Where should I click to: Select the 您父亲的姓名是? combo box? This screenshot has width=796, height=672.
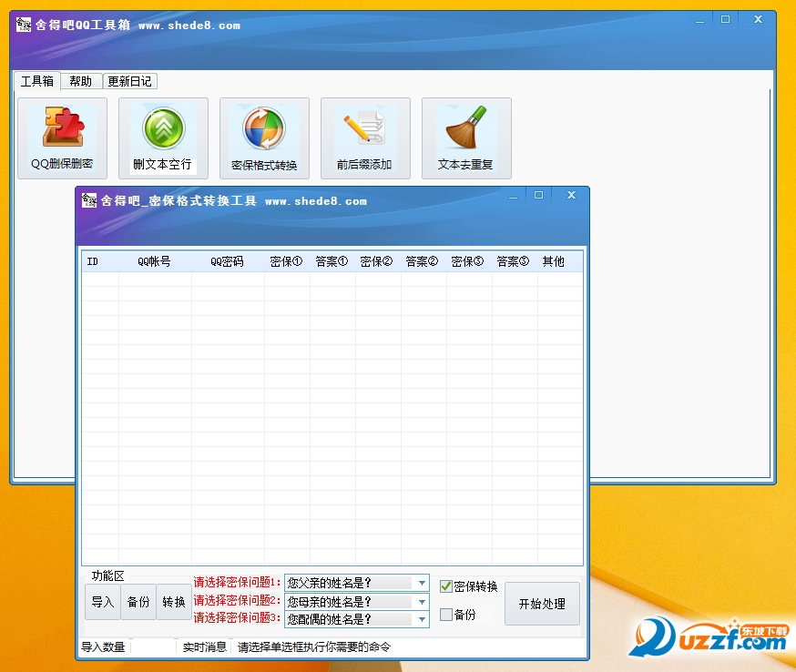click(x=357, y=583)
